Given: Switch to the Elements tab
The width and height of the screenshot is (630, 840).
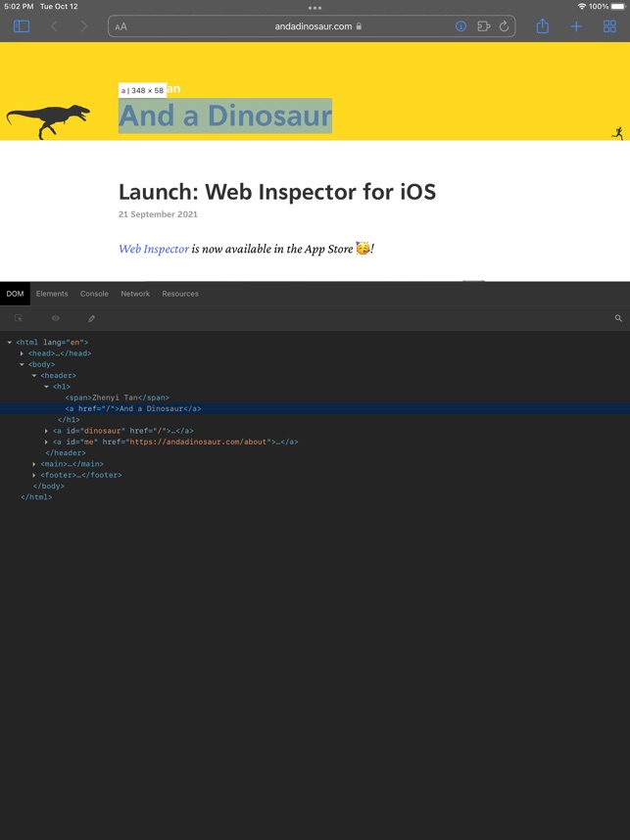Looking at the screenshot, I should click(x=52, y=294).
